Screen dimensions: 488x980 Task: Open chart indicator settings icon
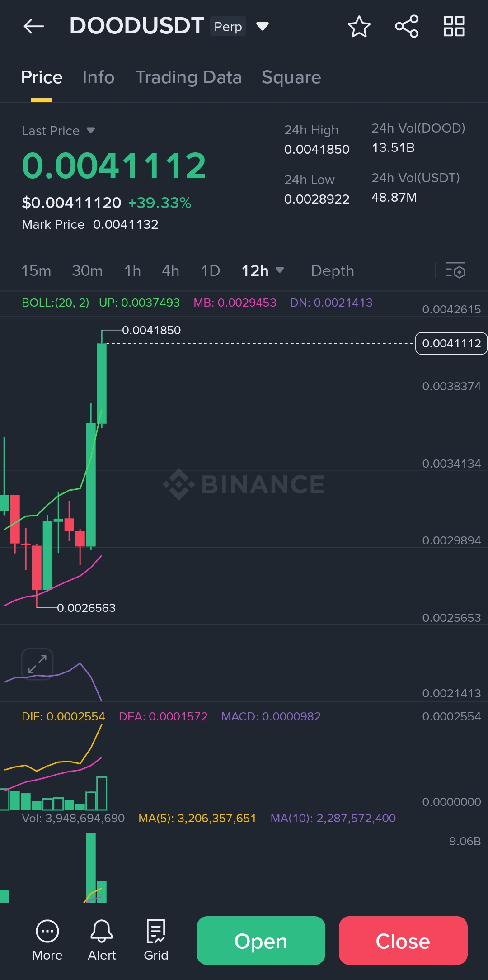[x=455, y=270]
